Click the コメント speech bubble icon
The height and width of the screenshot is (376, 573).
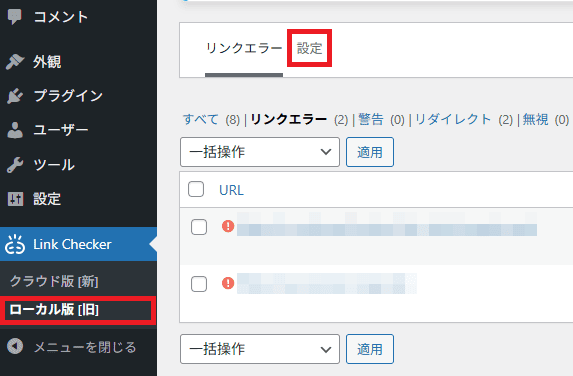click(x=15, y=17)
